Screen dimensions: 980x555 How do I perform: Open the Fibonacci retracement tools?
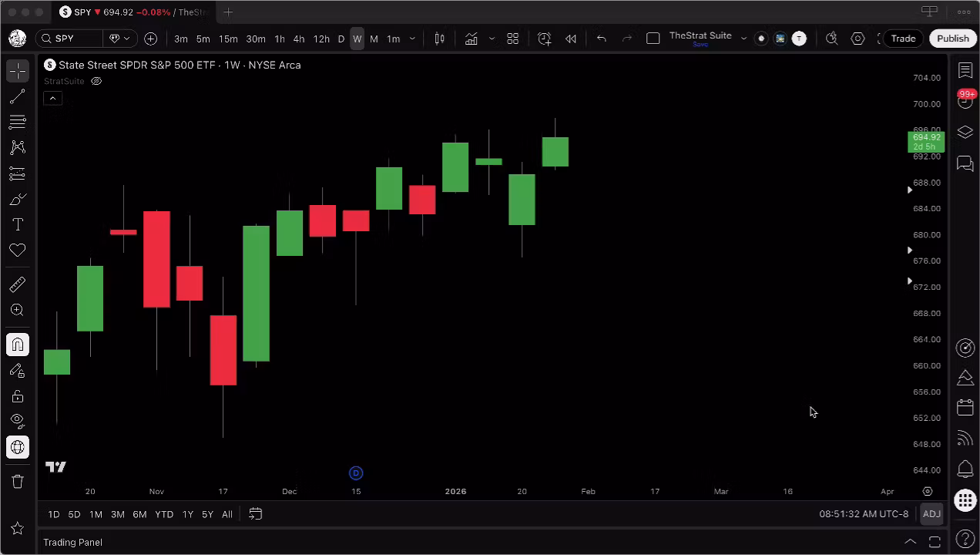tap(17, 122)
